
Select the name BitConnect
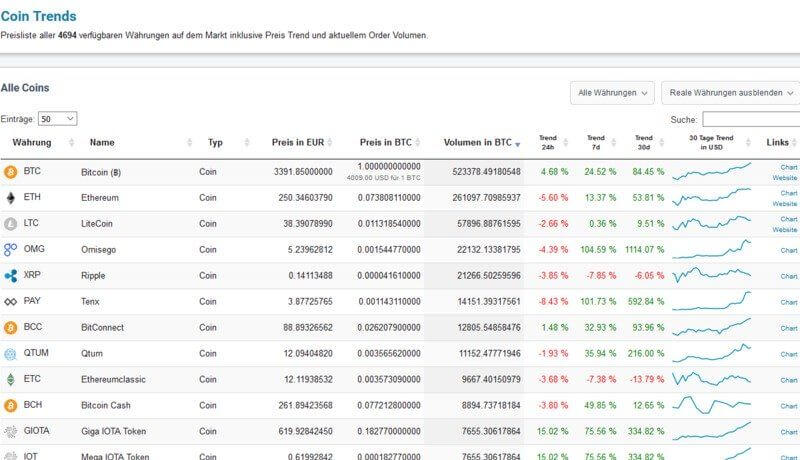[103, 328]
